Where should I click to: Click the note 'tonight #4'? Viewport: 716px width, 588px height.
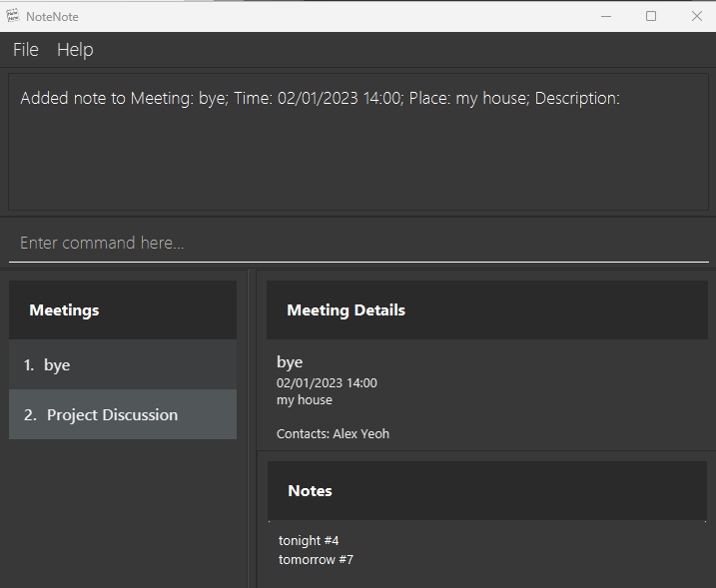(309, 540)
